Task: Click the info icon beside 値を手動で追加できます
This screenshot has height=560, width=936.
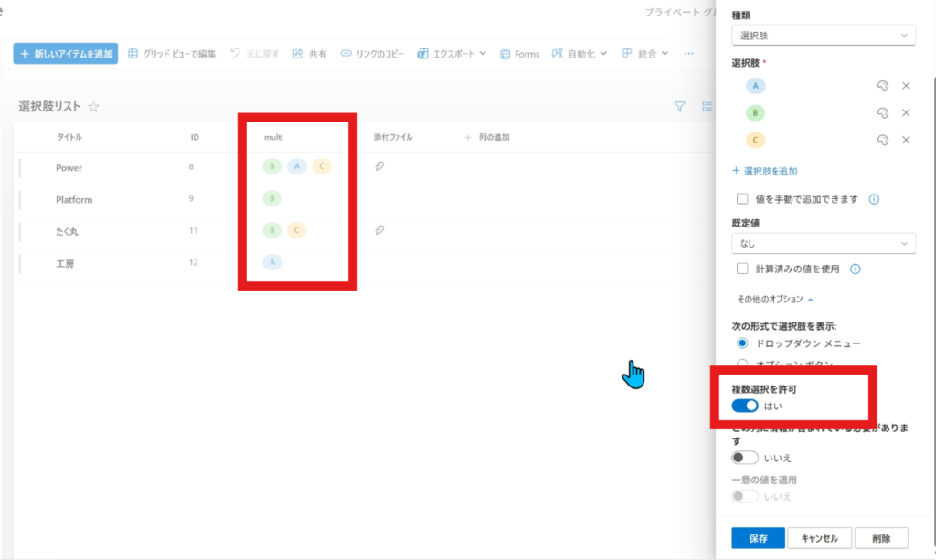Action: pyautogui.click(x=874, y=199)
